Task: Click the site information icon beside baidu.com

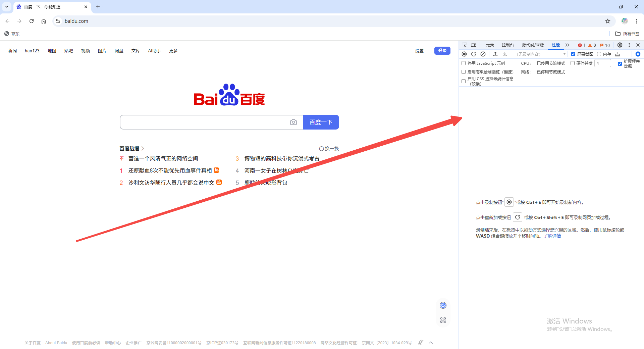Action: pos(58,21)
